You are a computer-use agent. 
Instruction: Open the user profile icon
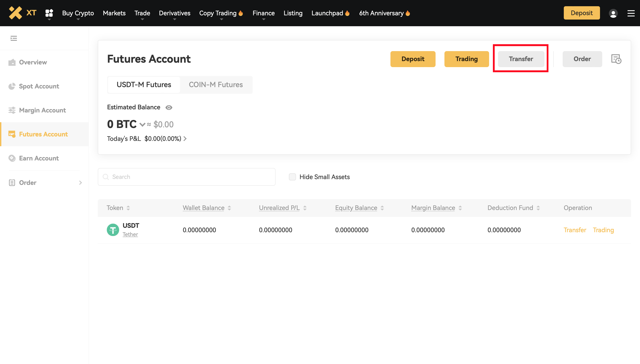[613, 13]
